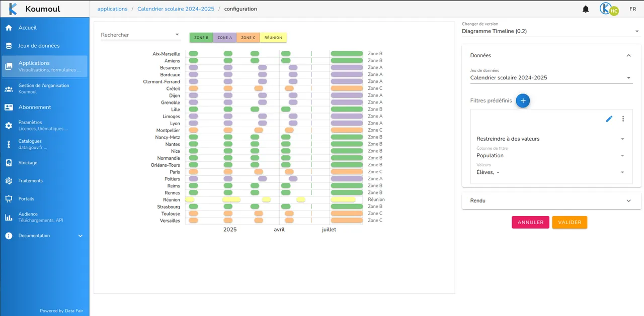
Task: Click the Audience bar chart icon
Action: point(9,217)
